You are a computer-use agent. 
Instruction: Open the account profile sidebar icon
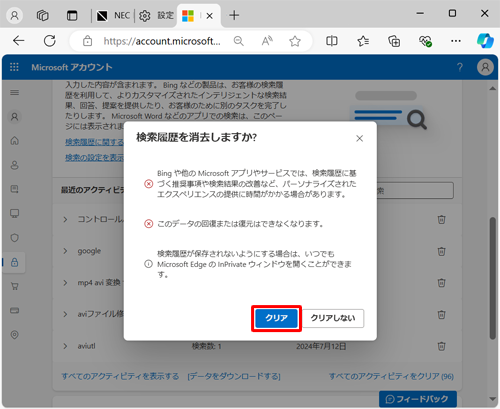pos(14,117)
